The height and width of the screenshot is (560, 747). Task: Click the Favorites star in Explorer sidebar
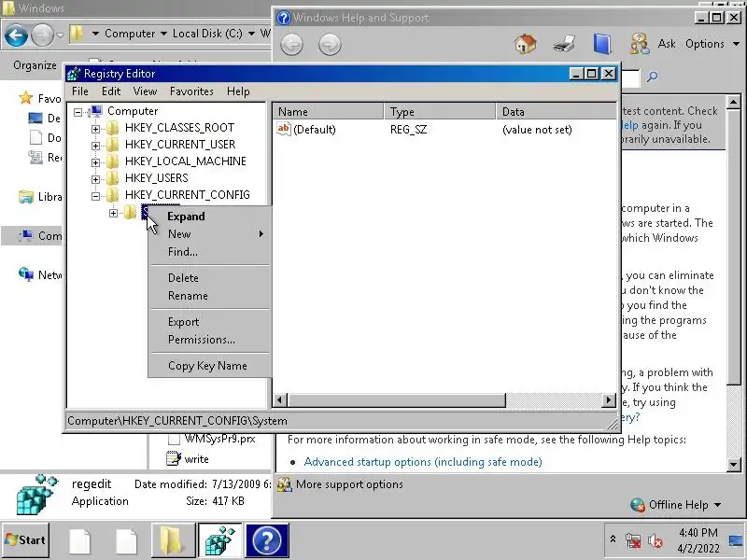[x=26, y=98]
